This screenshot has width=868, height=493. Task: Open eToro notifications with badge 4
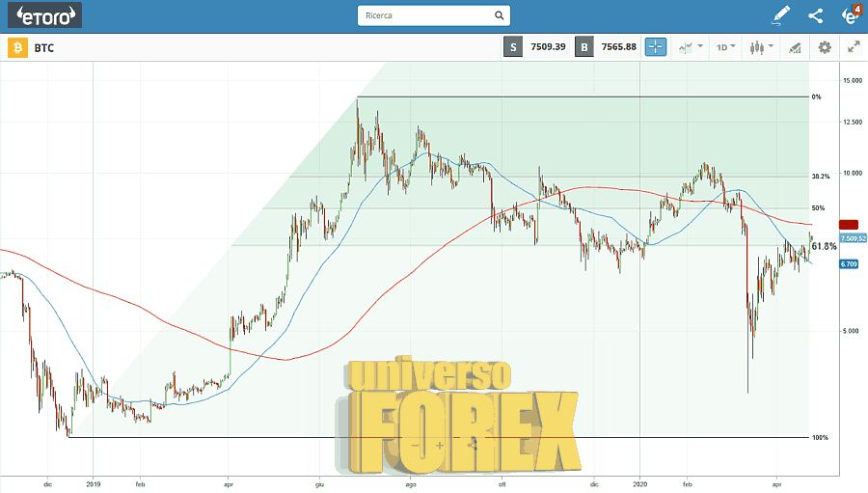click(851, 15)
